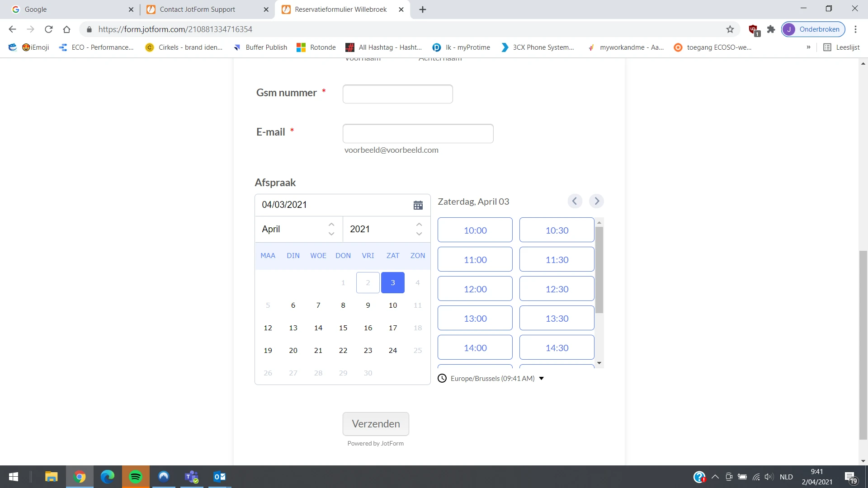Screen dimensions: 868x488
Task: Increase the month using the up arrow
Action: pos(331,224)
